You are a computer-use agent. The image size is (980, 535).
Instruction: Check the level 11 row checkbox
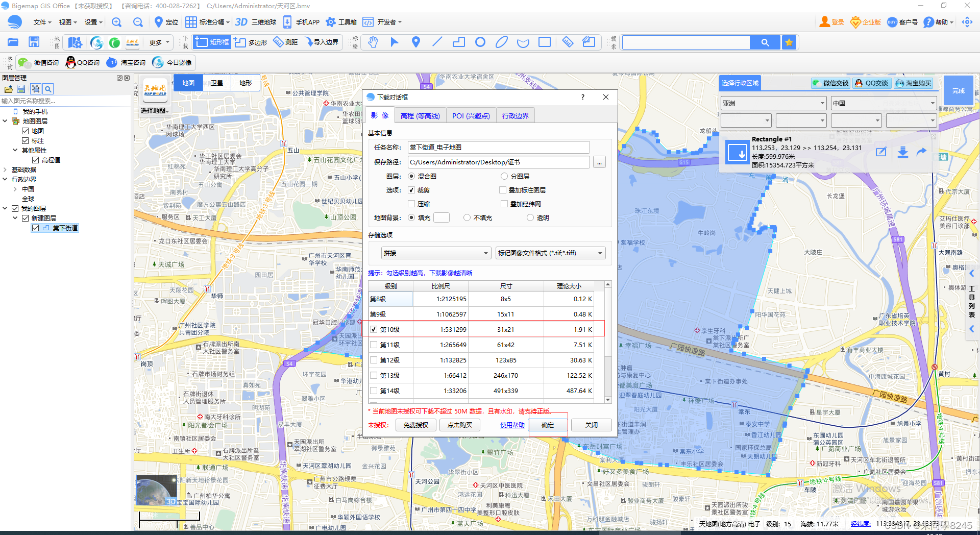(374, 345)
